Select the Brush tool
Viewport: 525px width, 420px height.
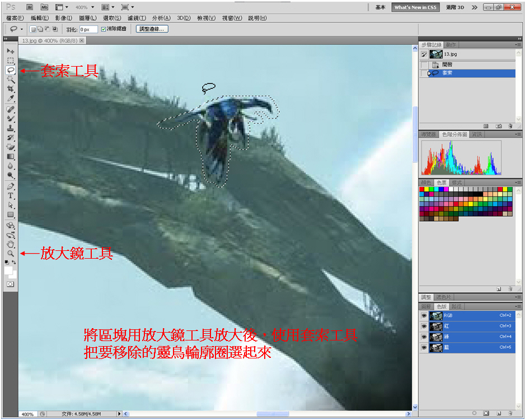point(11,119)
